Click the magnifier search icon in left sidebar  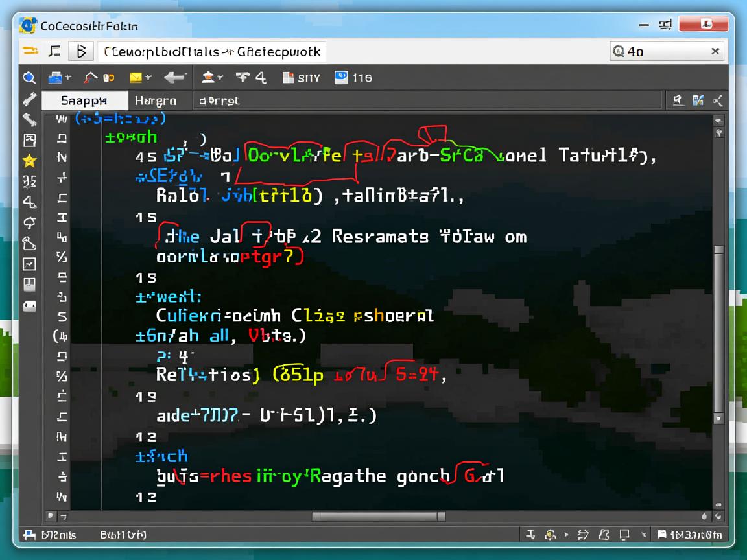(29, 78)
